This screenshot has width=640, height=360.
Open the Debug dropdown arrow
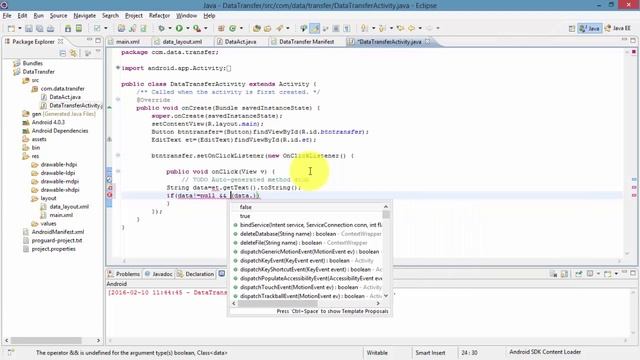pyautogui.click(x=169, y=28)
